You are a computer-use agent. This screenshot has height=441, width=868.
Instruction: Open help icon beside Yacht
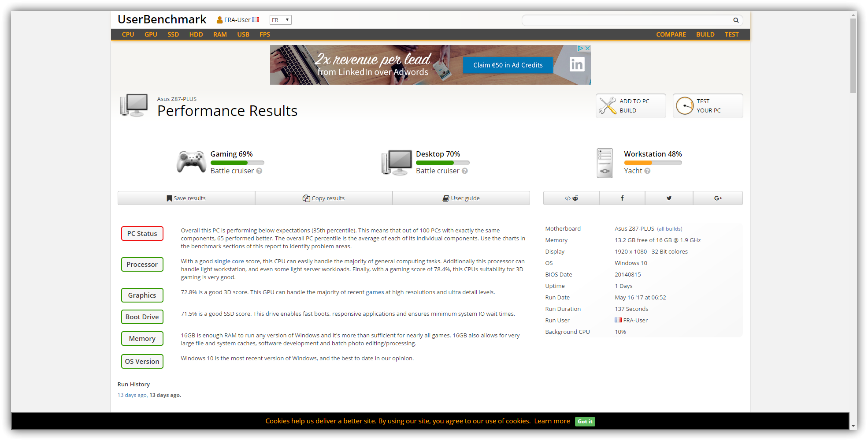click(647, 171)
